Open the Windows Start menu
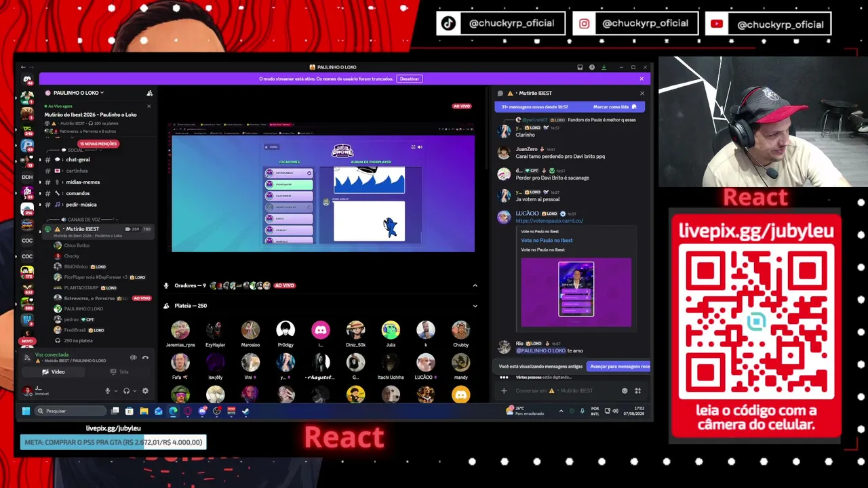Screen dimensions: 868x488 (26, 411)
